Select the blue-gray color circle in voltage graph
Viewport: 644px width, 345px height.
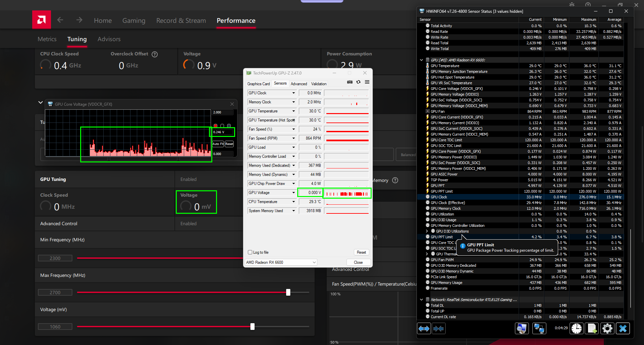[229, 126]
